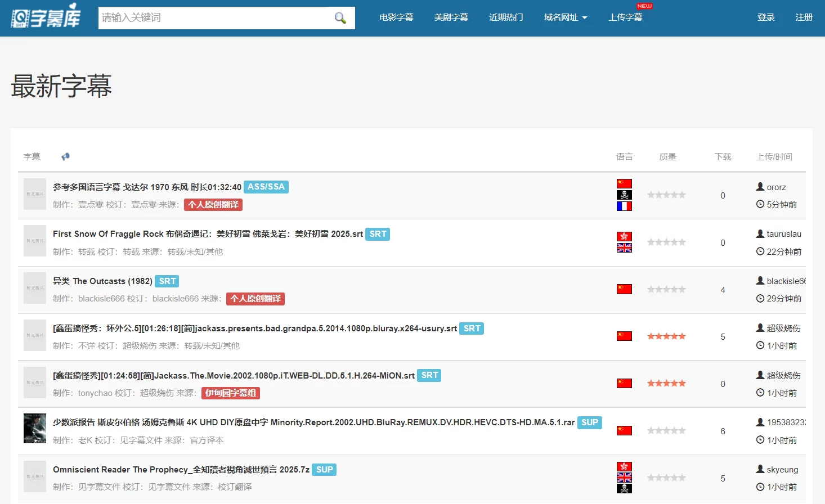Click the Minority Report poster thumbnail
The height and width of the screenshot is (504, 825).
(x=35, y=429)
